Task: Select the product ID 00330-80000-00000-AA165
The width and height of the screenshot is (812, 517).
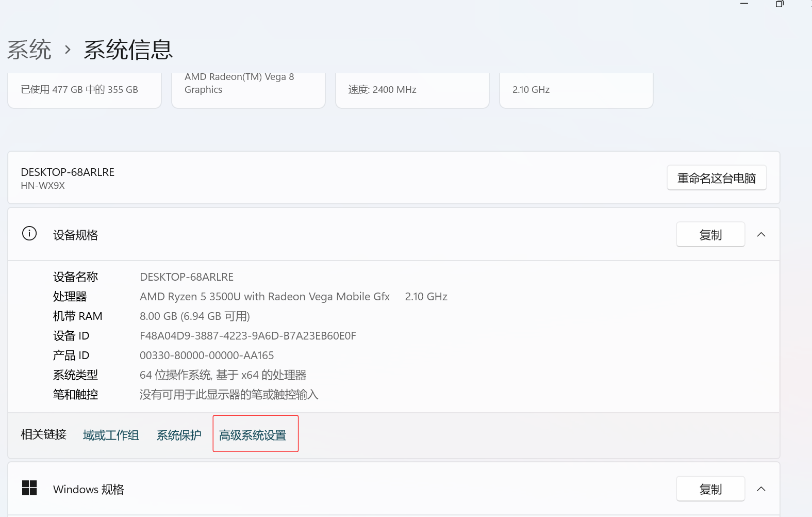Action: coord(207,356)
